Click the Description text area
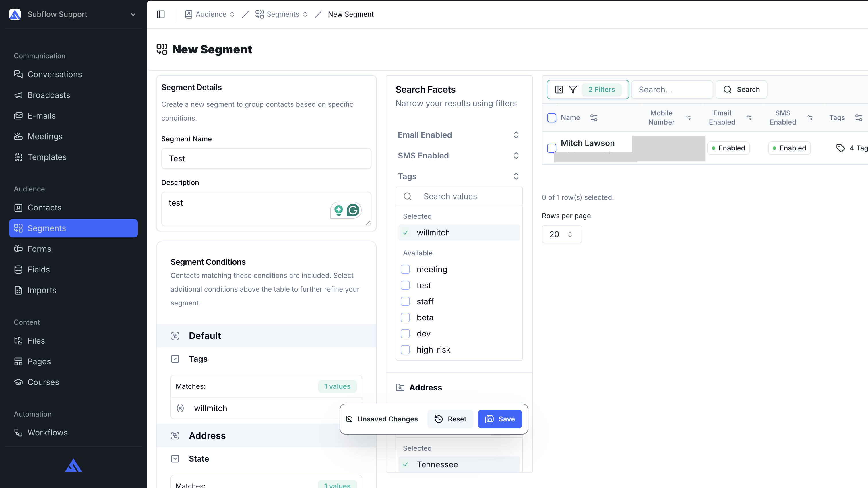This screenshot has height=488, width=868. 266,209
